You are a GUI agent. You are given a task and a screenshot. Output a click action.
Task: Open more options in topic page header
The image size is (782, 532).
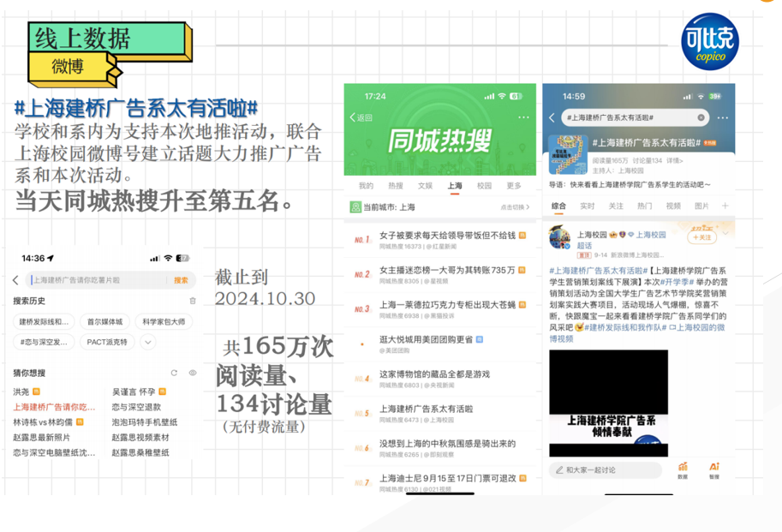tap(722, 117)
